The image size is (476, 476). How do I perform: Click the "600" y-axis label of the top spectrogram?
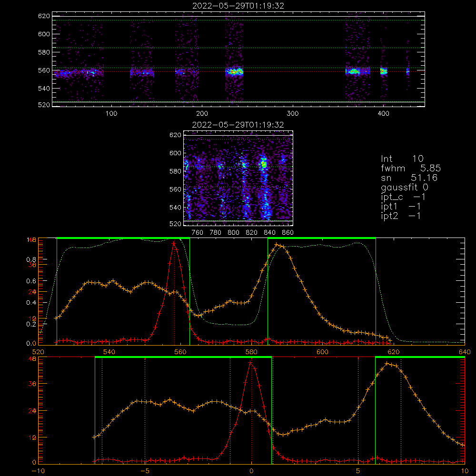[44, 34]
